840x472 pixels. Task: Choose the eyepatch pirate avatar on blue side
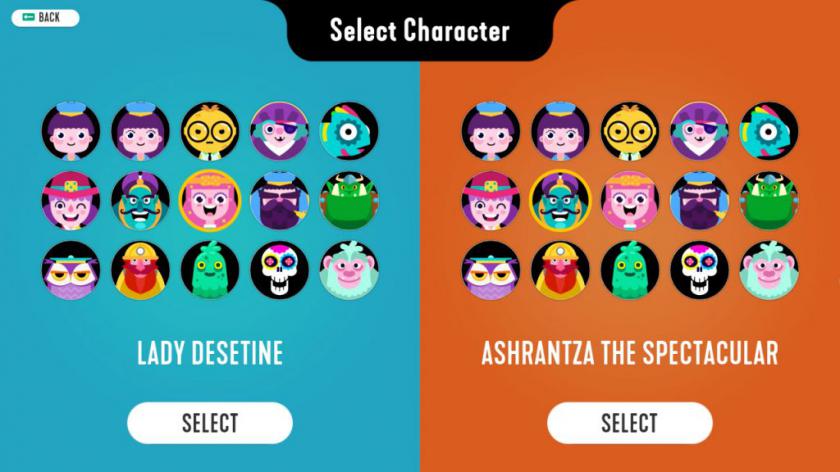point(280,131)
